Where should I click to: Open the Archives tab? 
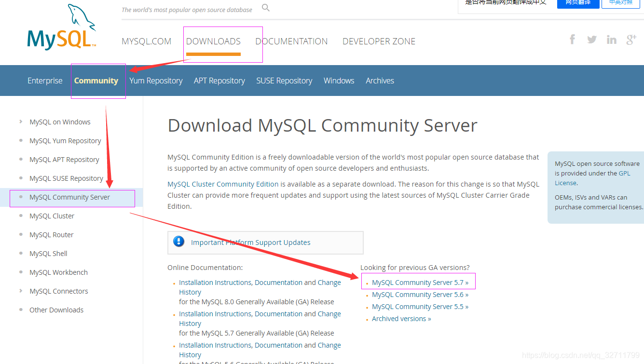(380, 81)
